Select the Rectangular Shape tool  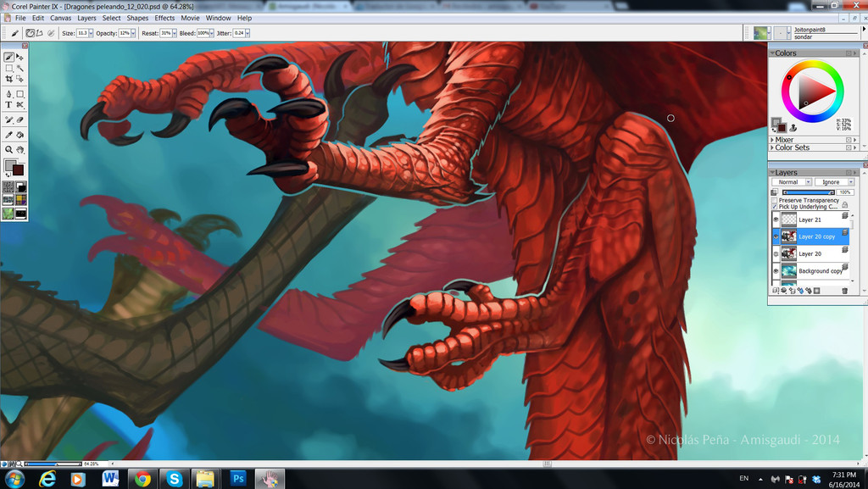click(x=20, y=94)
